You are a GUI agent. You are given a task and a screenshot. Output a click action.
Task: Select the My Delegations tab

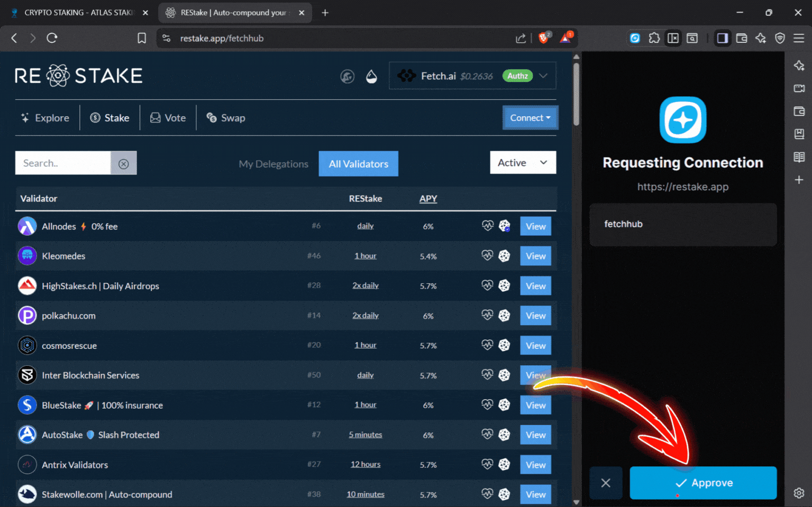pyautogui.click(x=273, y=163)
